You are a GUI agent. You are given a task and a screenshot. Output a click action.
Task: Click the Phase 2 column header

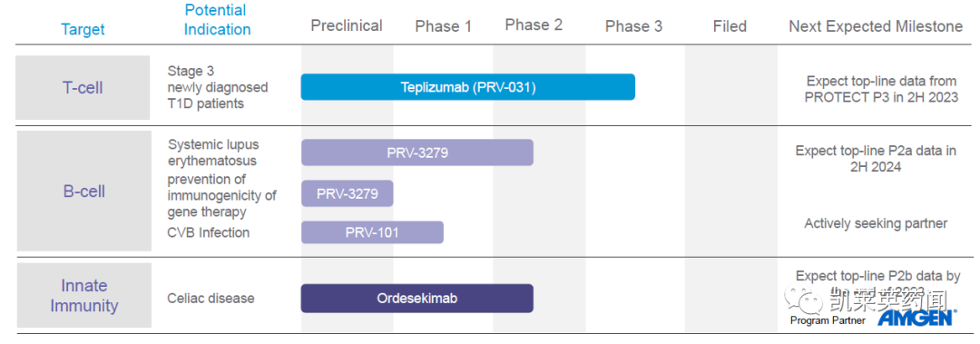pyautogui.click(x=534, y=25)
